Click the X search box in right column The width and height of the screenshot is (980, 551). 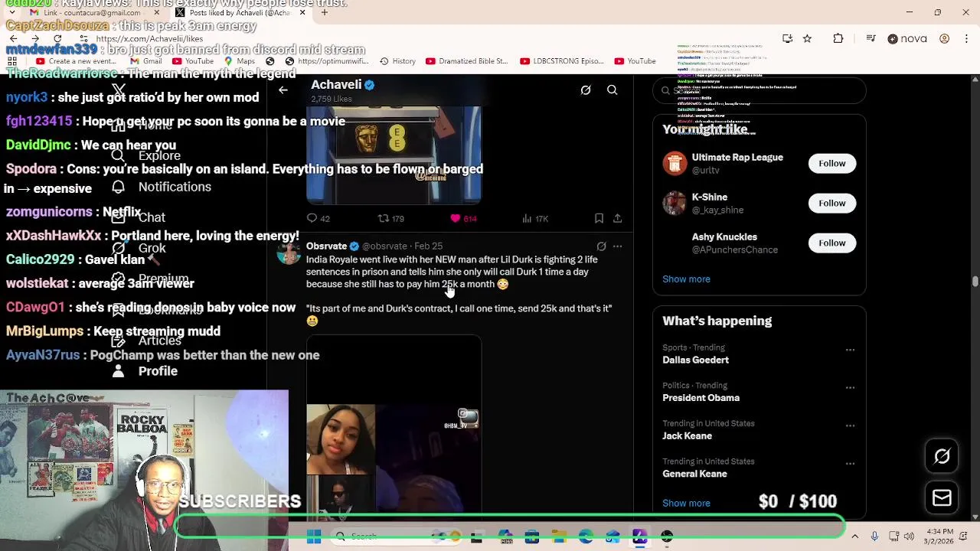(759, 90)
